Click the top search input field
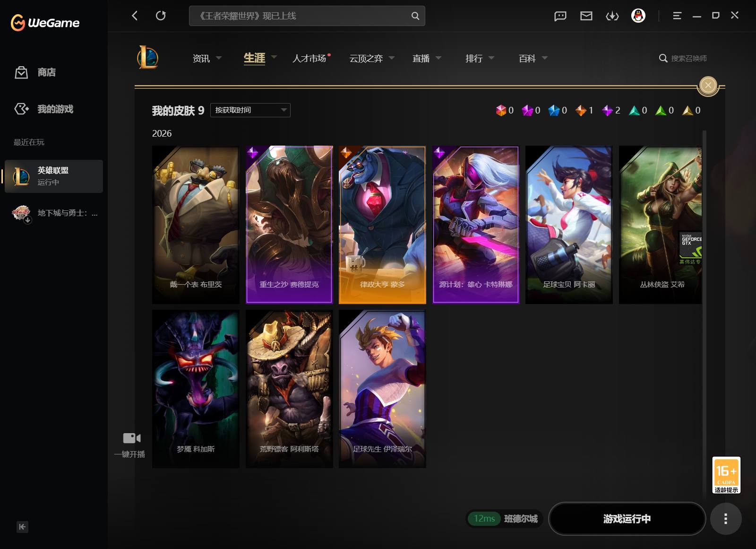756x549 pixels. click(307, 16)
